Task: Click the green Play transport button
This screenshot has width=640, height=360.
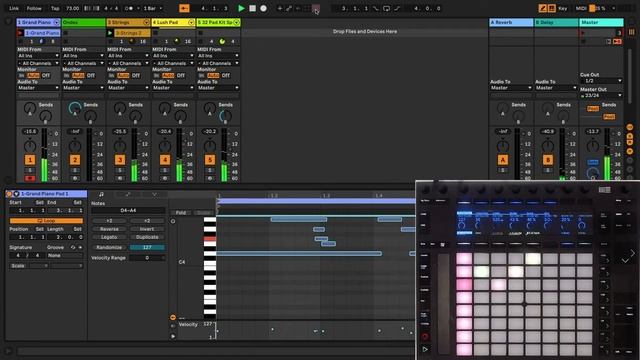Action: click(241, 8)
